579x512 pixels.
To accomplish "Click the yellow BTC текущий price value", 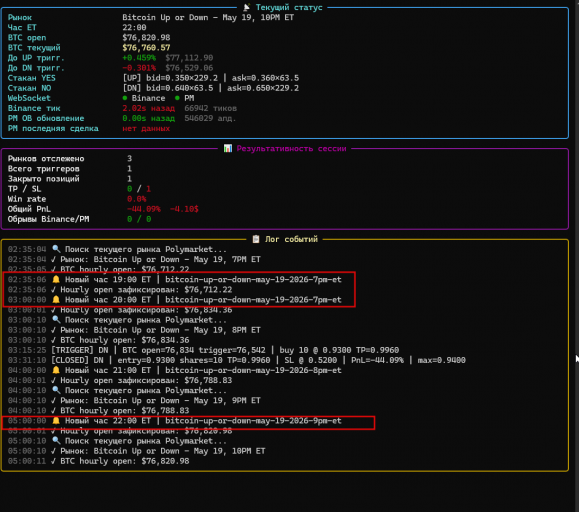I will tap(146, 48).
